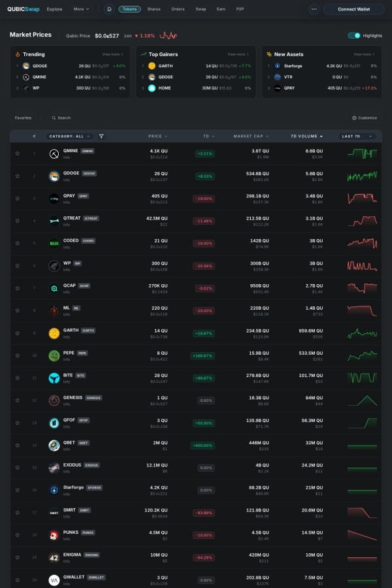This screenshot has width=392, height=588.
Task: Switch to the Earn tab
Action: 221,9
